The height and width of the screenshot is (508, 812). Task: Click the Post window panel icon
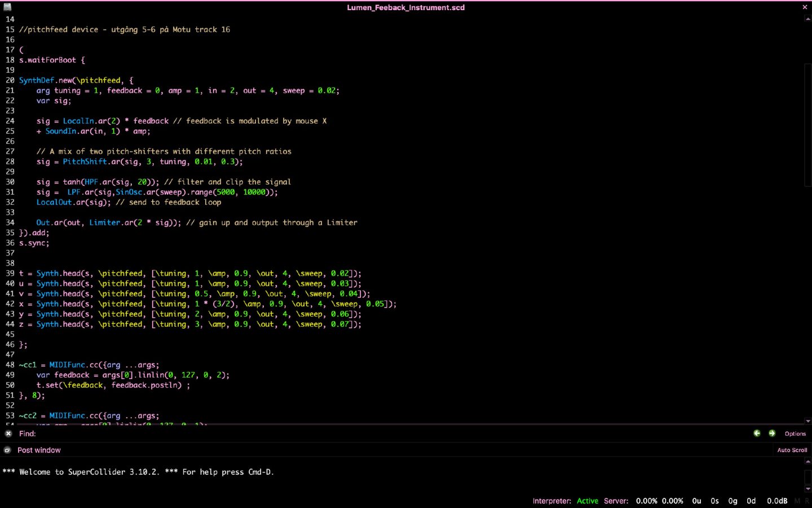click(7, 450)
